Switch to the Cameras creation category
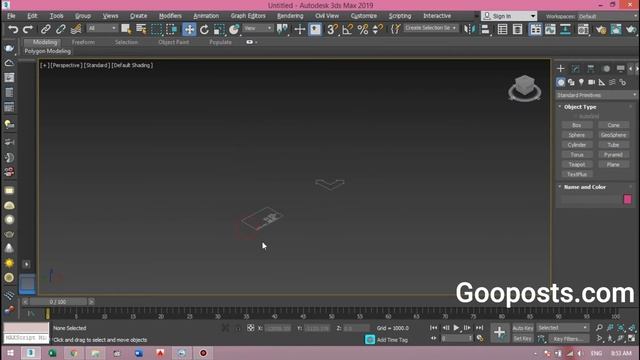Image resolution: width=640 pixels, height=360 pixels. tap(591, 82)
